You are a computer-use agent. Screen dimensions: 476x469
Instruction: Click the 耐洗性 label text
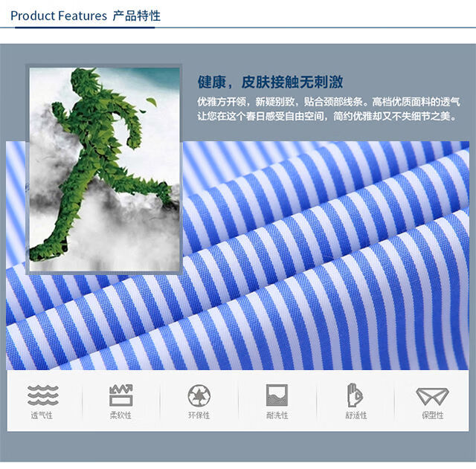[277, 415]
